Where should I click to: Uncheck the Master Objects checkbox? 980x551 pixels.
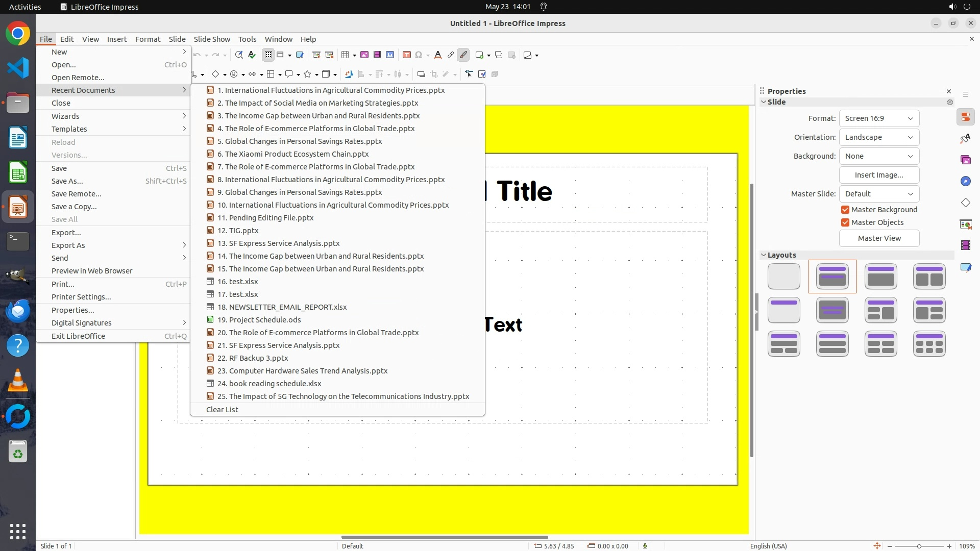pyautogui.click(x=845, y=222)
